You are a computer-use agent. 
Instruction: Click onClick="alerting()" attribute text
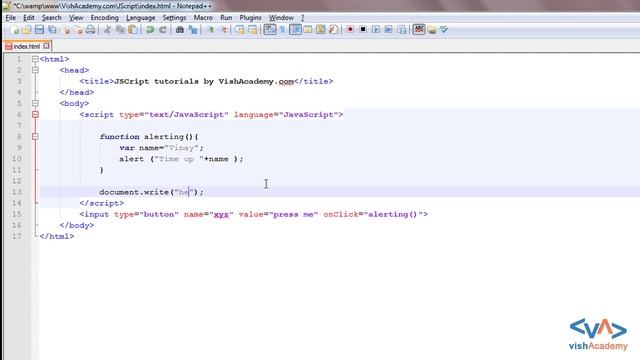[373, 214]
